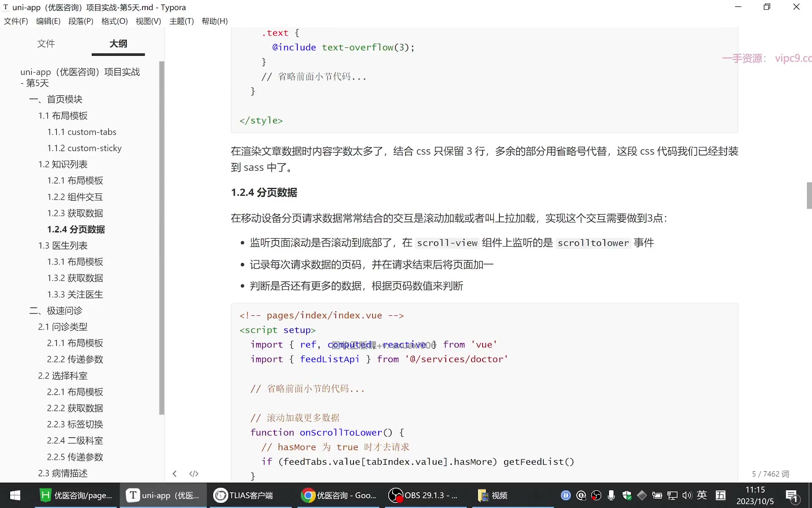Open the 视图(V) menu
This screenshot has width=812, height=508.
(148, 21)
